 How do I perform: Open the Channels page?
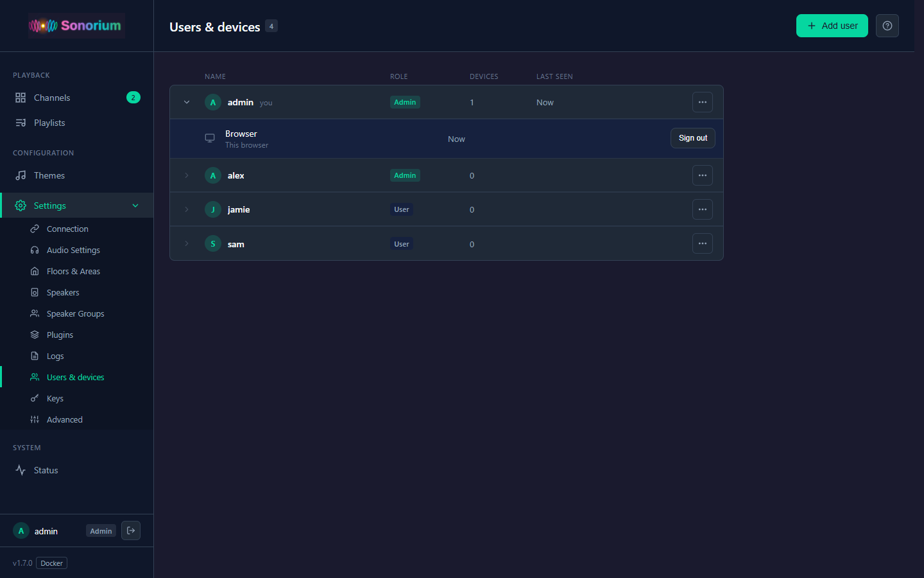(77, 98)
